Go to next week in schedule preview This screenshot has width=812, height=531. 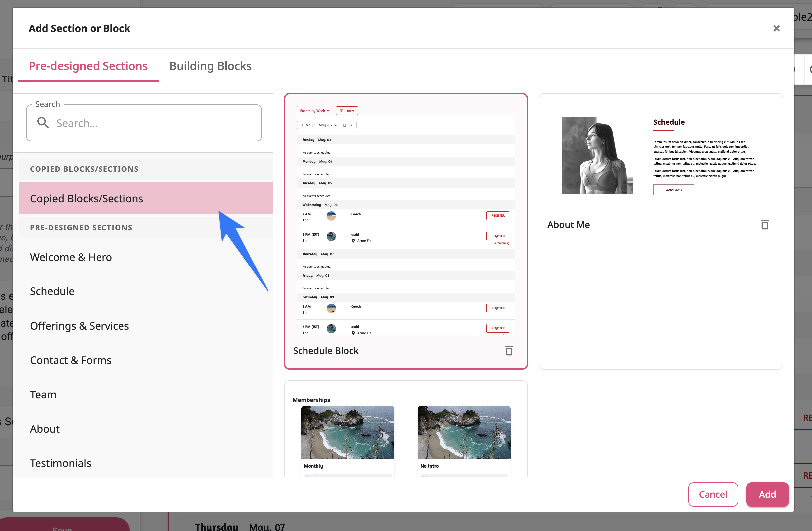click(351, 125)
